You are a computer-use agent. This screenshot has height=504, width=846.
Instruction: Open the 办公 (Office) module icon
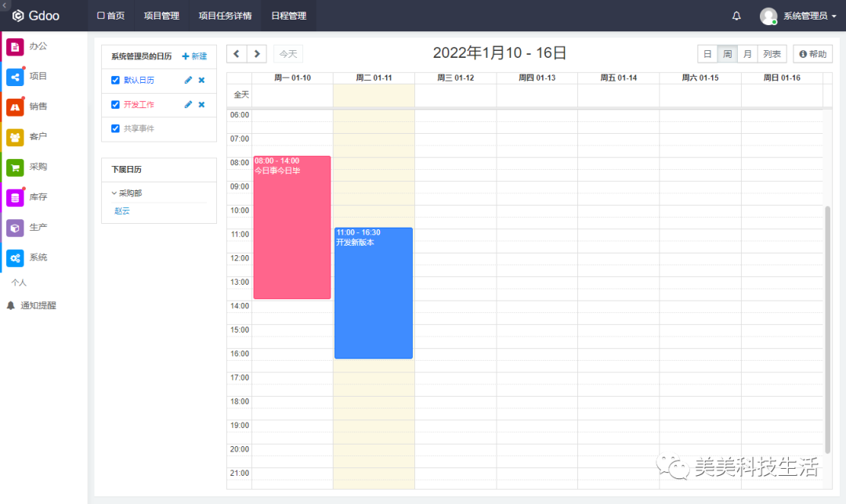[x=16, y=46]
